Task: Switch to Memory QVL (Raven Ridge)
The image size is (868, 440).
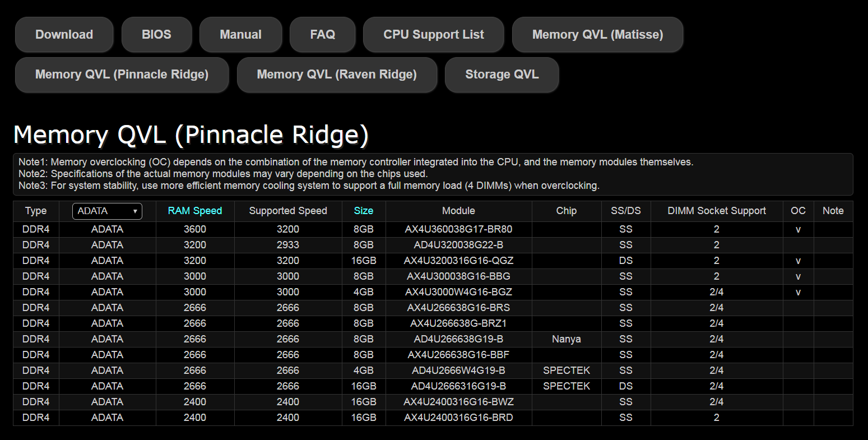Action: tap(336, 75)
